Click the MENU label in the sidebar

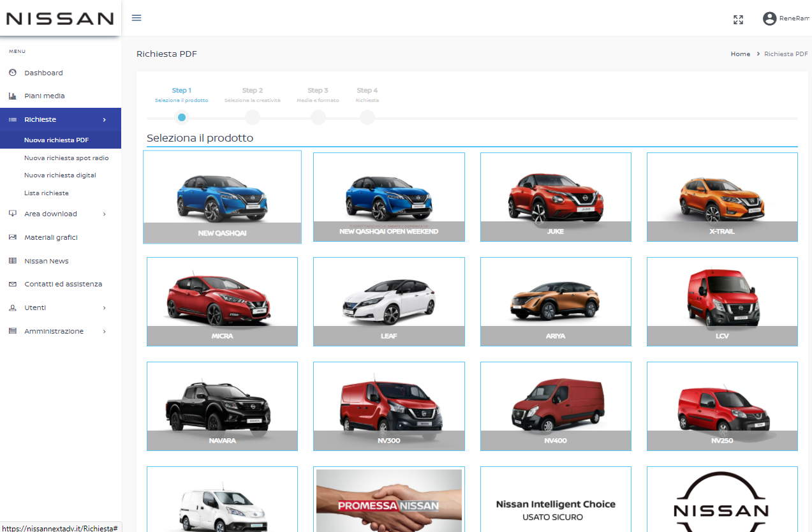[x=17, y=51]
